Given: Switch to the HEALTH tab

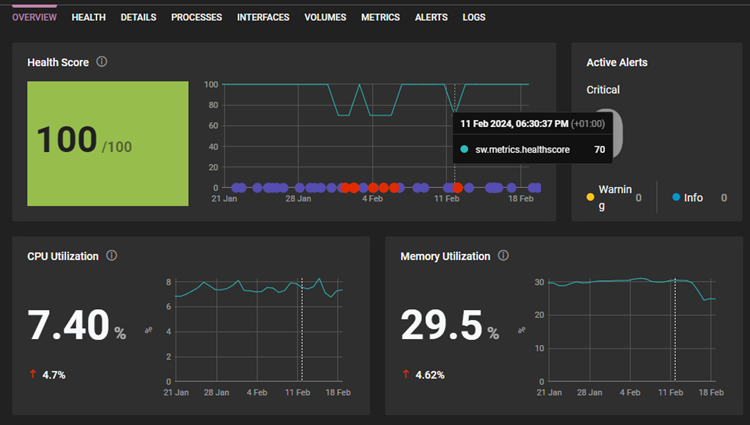Looking at the screenshot, I should click(88, 17).
